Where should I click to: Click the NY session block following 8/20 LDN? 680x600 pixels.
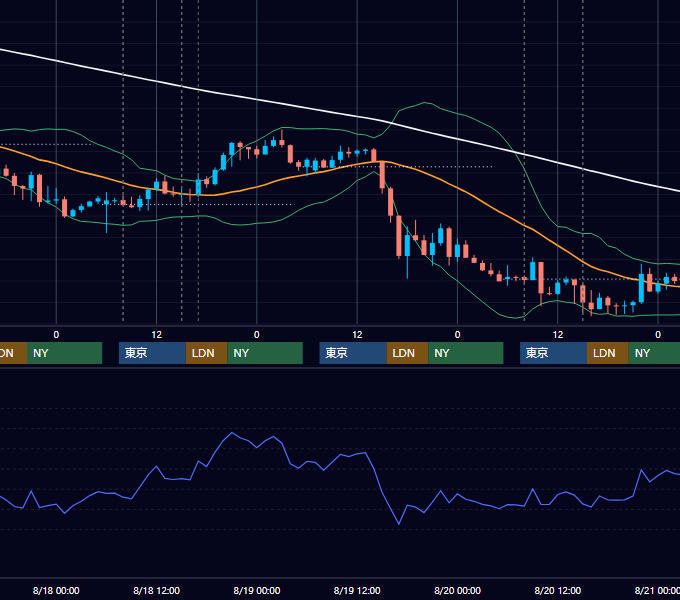pyautogui.click(x=654, y=353)
